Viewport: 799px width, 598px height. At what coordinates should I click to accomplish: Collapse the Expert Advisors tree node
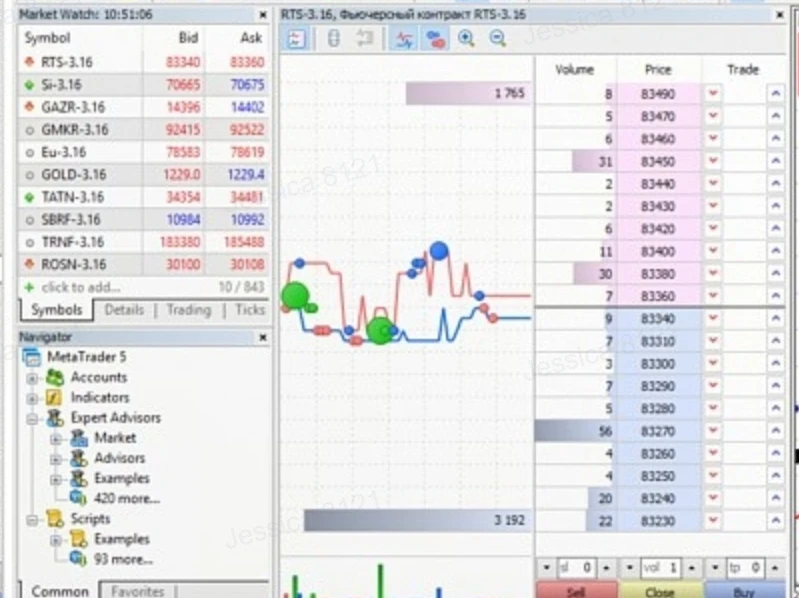pos(32,419)
